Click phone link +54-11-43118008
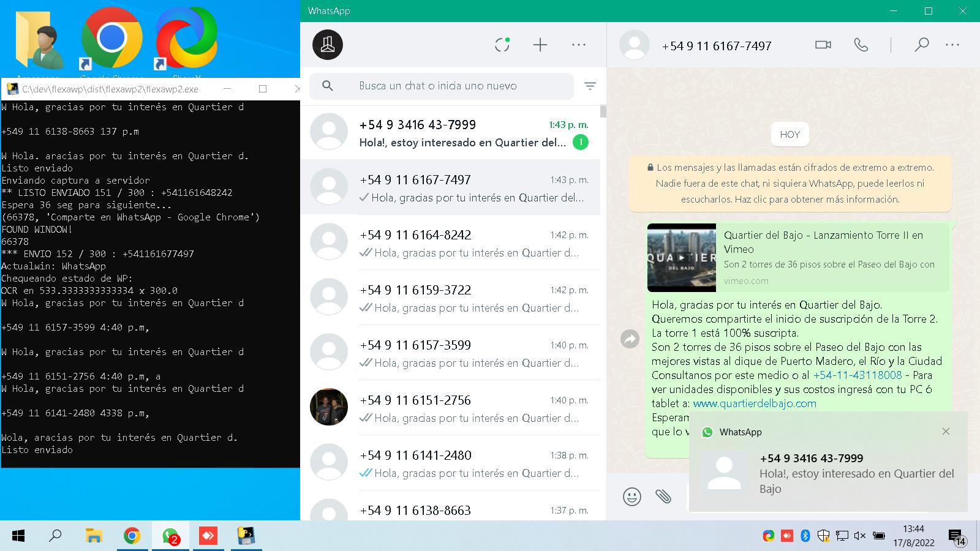Viewport: 980px width, 551px height. [x=858, y=375]
